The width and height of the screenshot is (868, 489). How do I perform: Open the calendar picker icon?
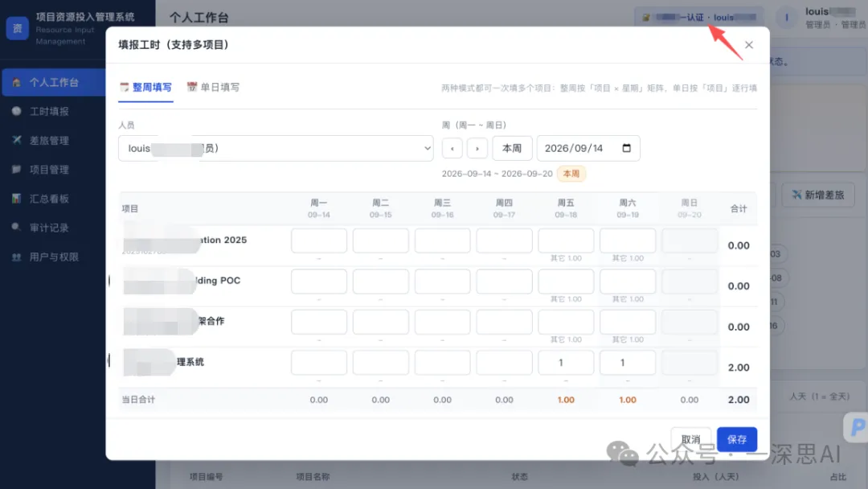[627, 148]
